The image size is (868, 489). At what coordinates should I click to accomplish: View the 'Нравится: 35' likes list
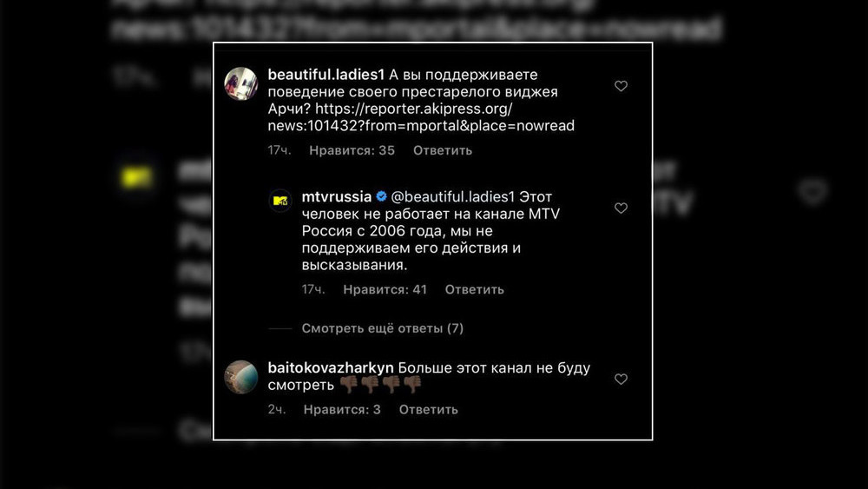(352, 150)
